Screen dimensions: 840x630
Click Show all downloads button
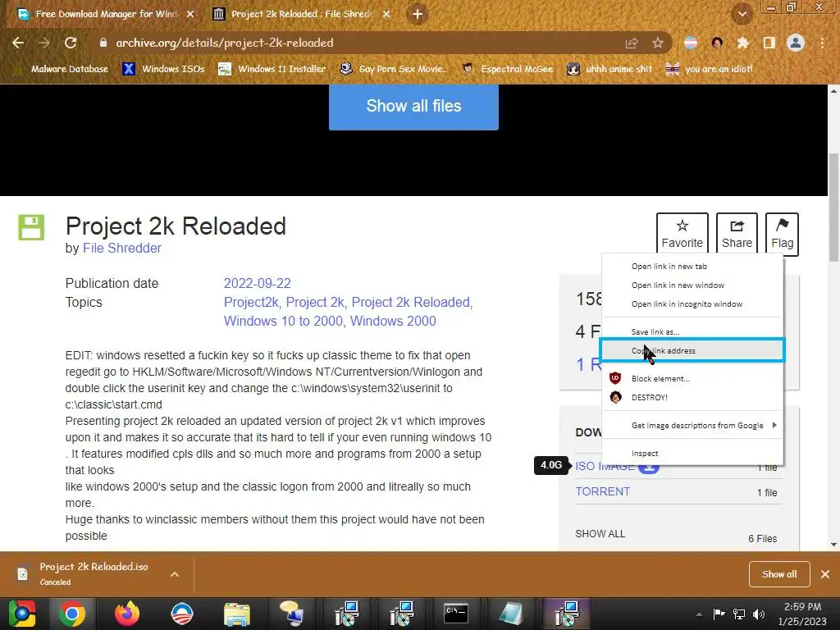pyautogui.click(x=779, y=574)
